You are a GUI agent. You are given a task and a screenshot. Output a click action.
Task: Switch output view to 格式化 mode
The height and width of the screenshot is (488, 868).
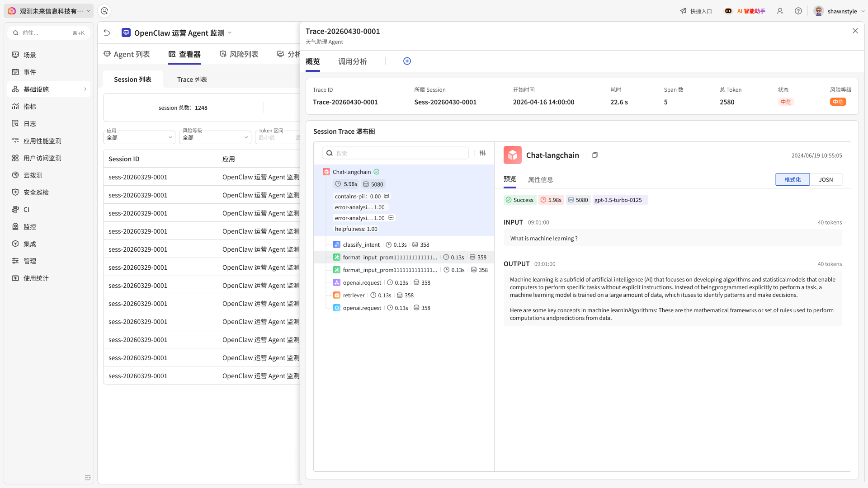click(793, 179)
